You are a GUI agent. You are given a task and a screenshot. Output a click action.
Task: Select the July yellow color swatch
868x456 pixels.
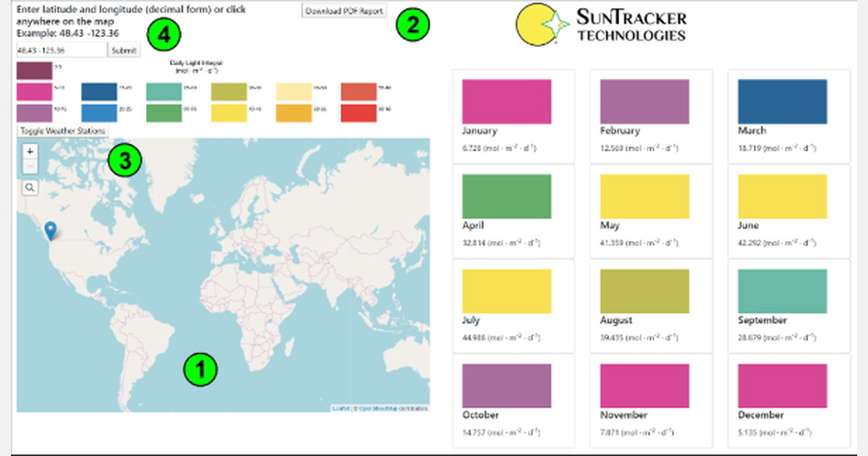[x=506, y=291]
